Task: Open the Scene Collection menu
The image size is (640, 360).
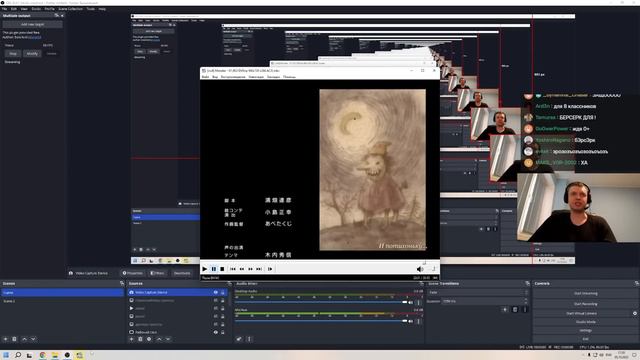Action: [70, 9]
